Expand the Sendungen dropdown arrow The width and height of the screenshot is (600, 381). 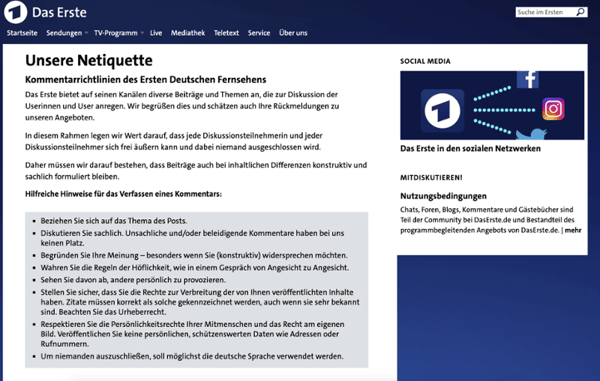86,33
